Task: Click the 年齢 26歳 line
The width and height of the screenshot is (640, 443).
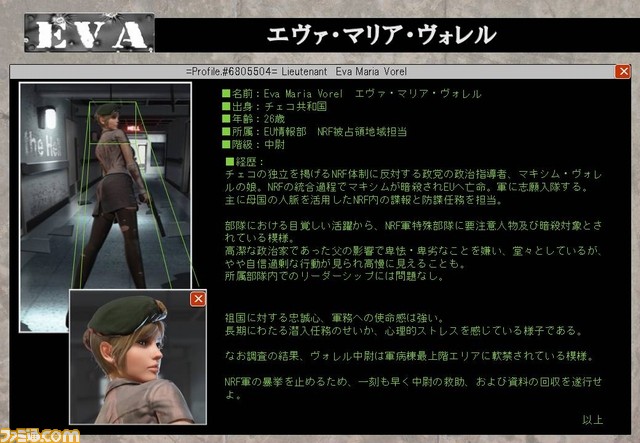Action: pyautogui.click(x=253, y=119)
